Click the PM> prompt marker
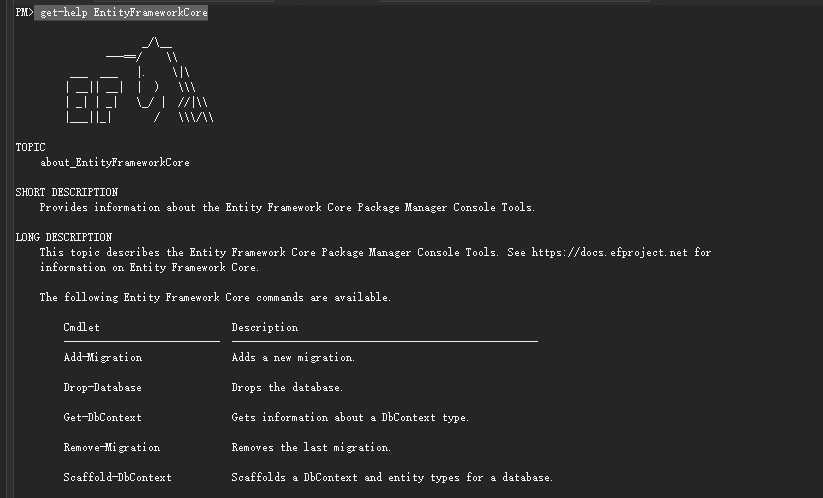 pos(24,12)
